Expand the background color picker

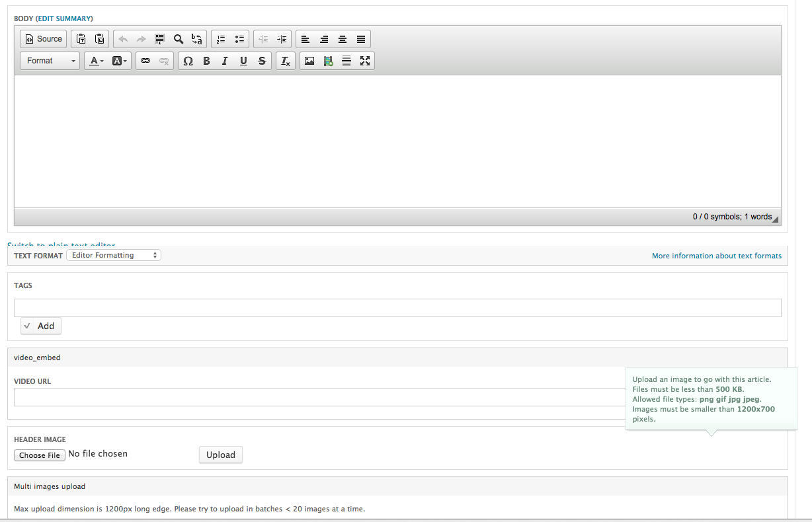pyautogui.click(x=120, y=61)
